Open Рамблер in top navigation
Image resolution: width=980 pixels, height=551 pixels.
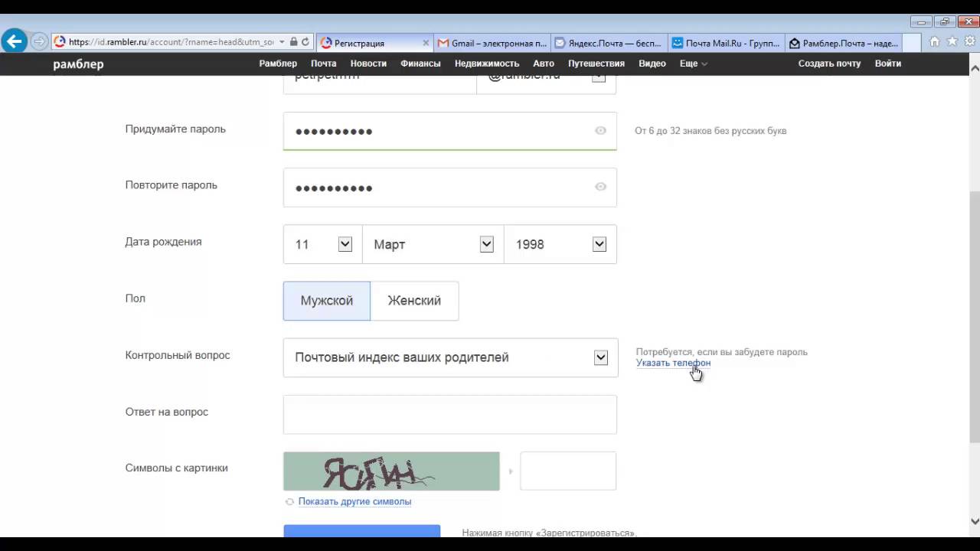coord(278,64)
